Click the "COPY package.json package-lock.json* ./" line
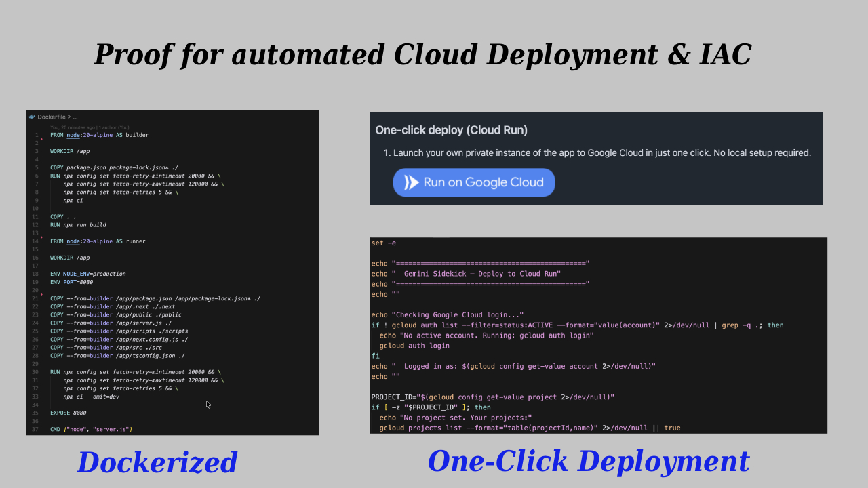This screenshot has width=868, height=488. point(114,167)
